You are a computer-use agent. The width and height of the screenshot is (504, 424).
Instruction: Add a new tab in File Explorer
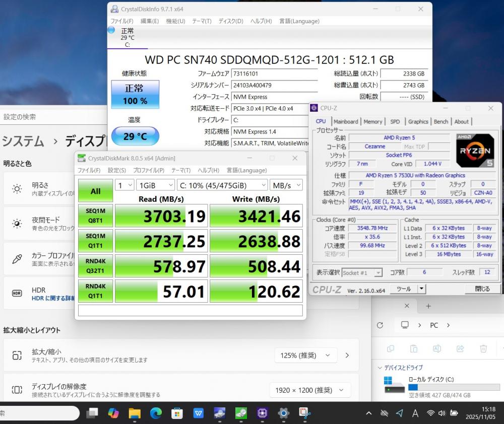point(428,306)
